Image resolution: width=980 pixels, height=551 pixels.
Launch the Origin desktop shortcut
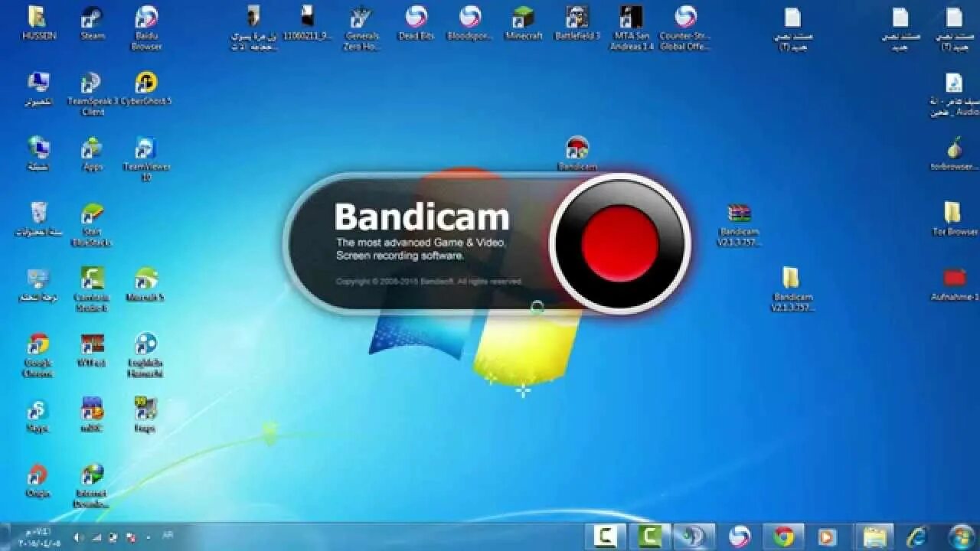point(37,480)
